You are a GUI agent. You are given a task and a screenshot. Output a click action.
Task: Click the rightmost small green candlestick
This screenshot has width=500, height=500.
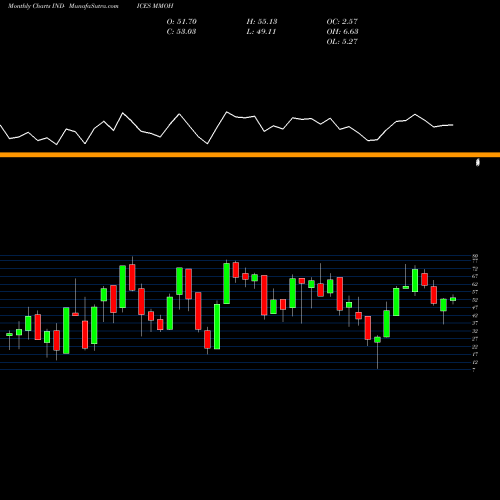pos(453,299)
